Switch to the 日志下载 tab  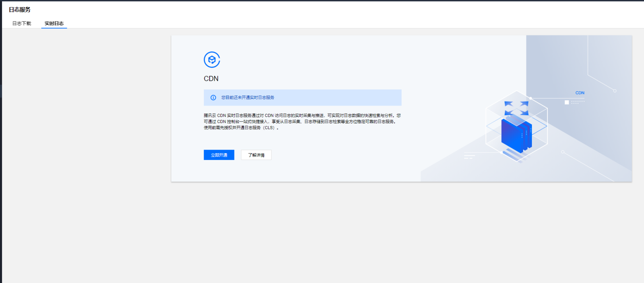point(21,23)
